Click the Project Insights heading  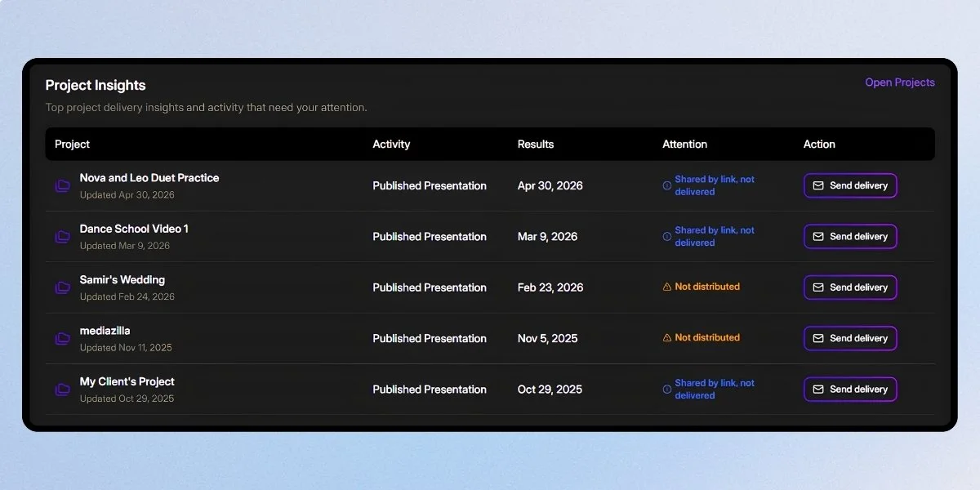click(96, 85)
